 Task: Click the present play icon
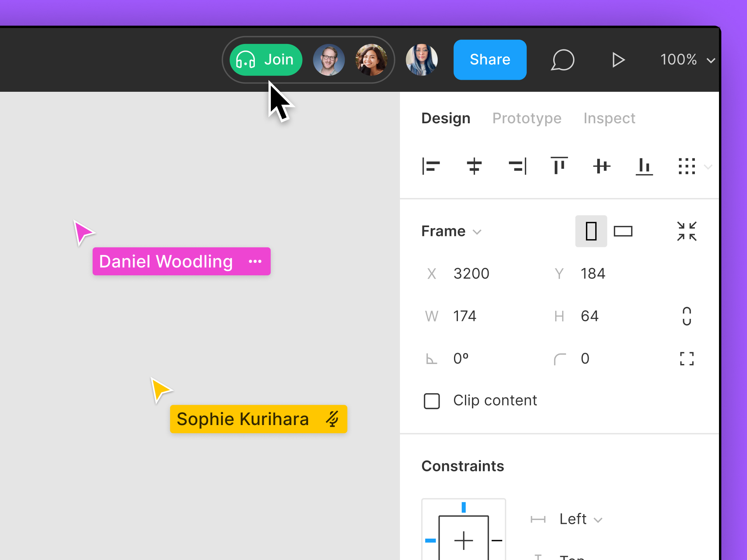(x=618, y=59)
